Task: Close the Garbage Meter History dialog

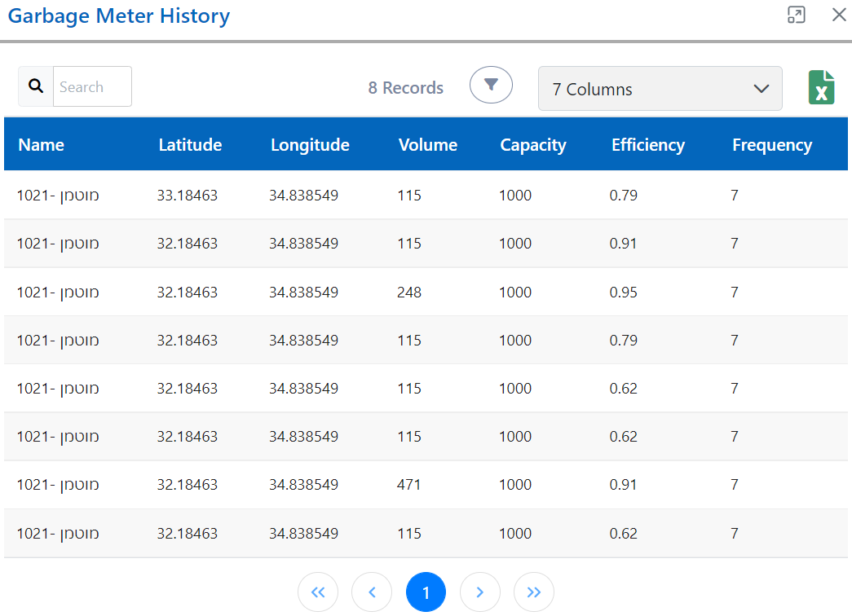Action: (x=839, y=15)
